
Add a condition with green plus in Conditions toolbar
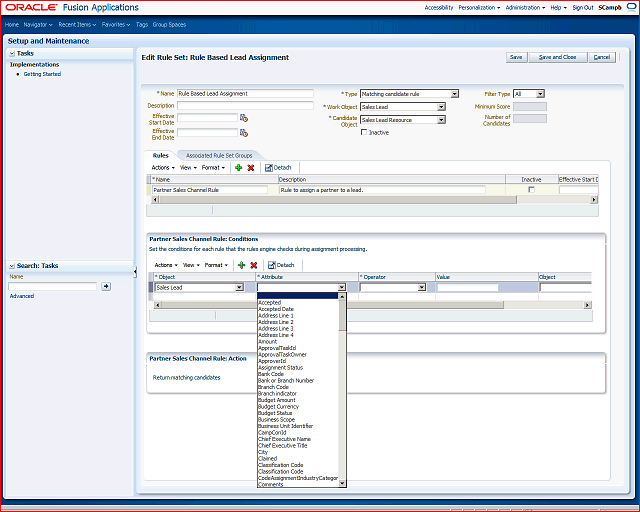(241, 265)
